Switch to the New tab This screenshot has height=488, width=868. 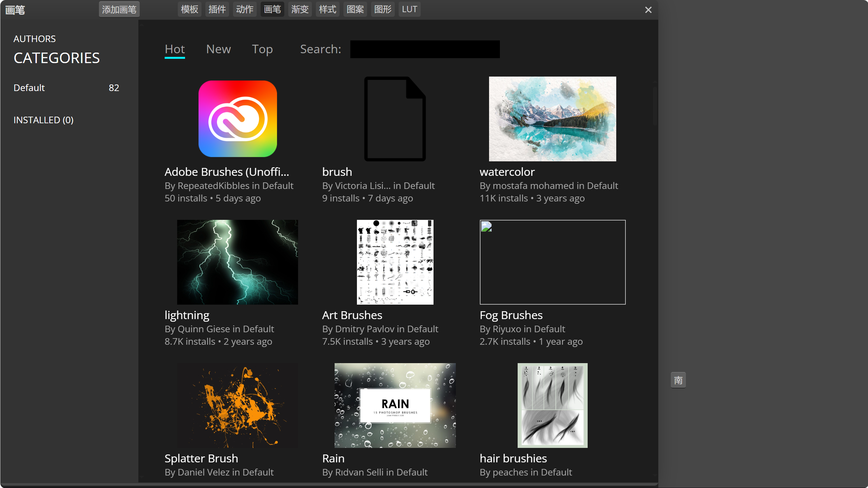[x=218, y=49]
